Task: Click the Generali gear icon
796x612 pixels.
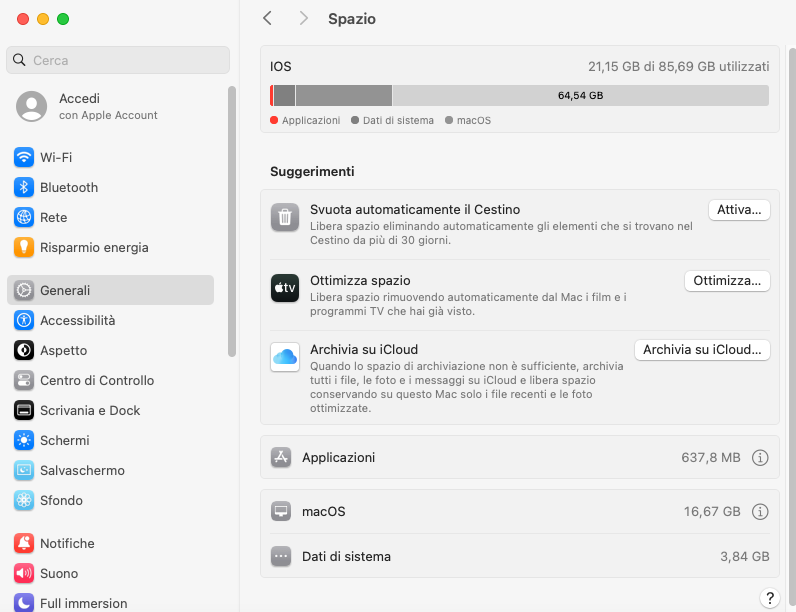Action: [24, 290]
